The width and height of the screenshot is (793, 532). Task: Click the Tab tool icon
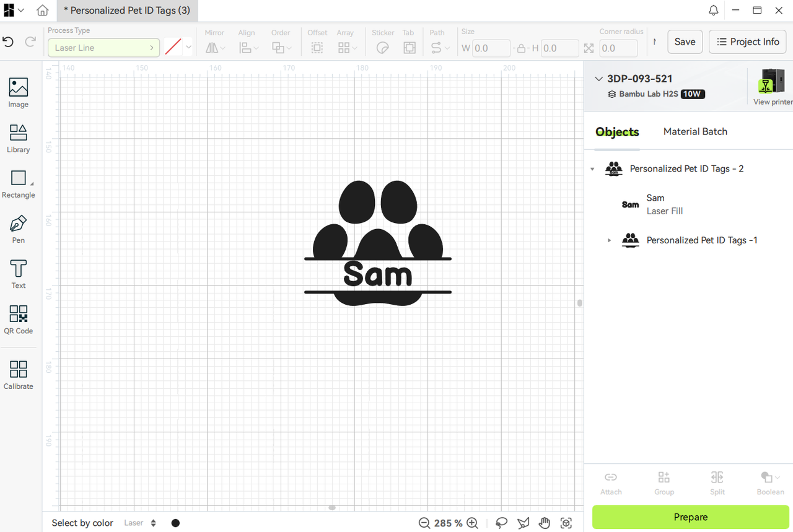[409, 48]
